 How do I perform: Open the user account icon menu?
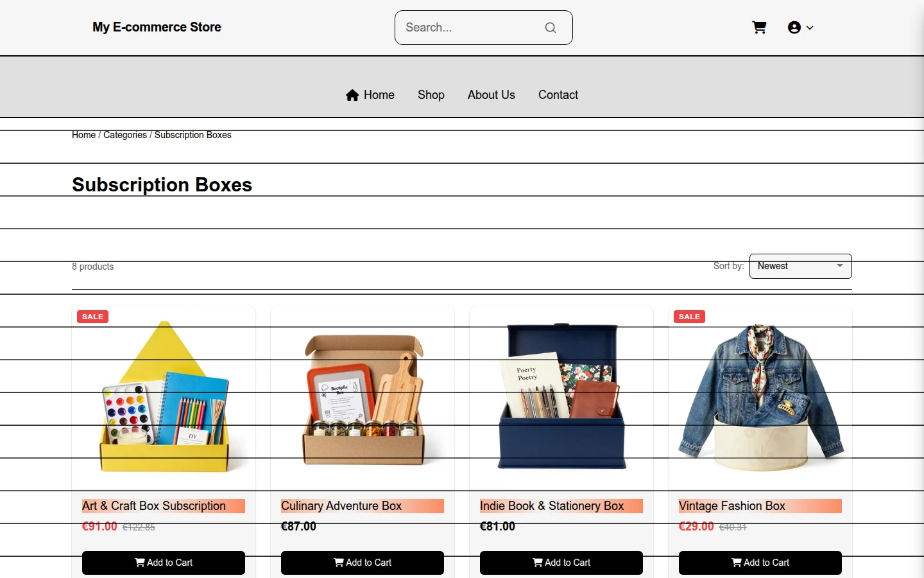(x=794, y=28)
